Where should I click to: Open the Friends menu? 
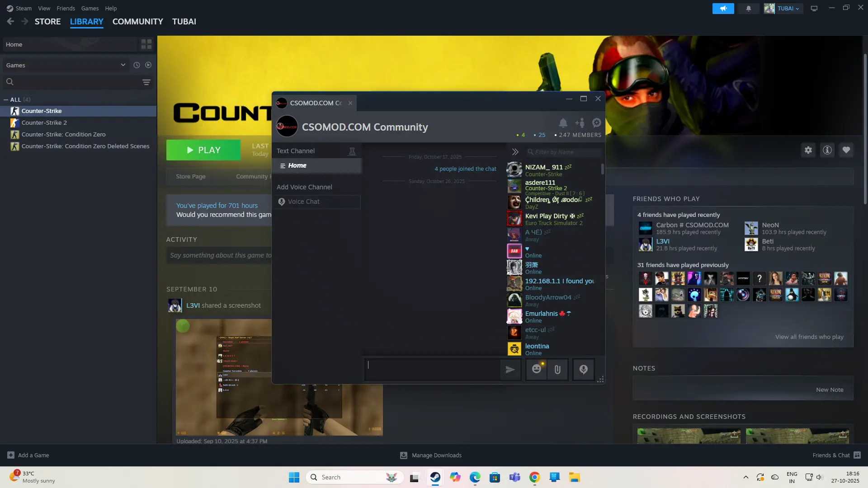(x=66, y=8)
